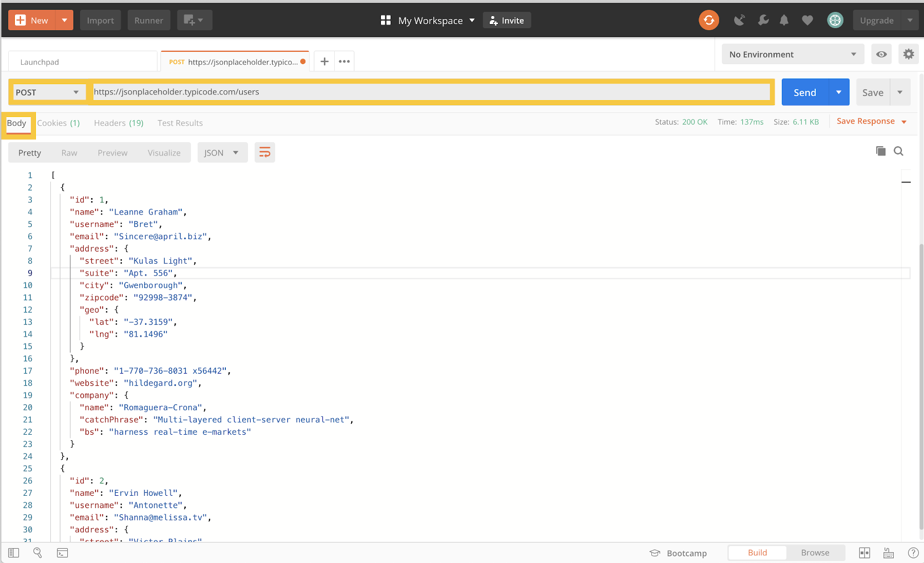The height and width of the screenshot is (563, 924).
Task: Switch to Build mode
Action: tap(757, 553)
